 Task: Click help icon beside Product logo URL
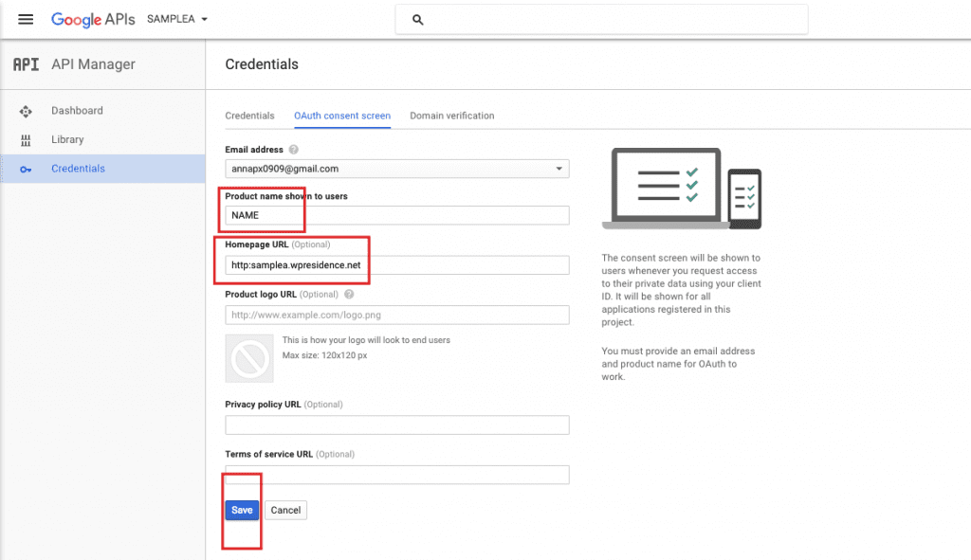[349, 295]
